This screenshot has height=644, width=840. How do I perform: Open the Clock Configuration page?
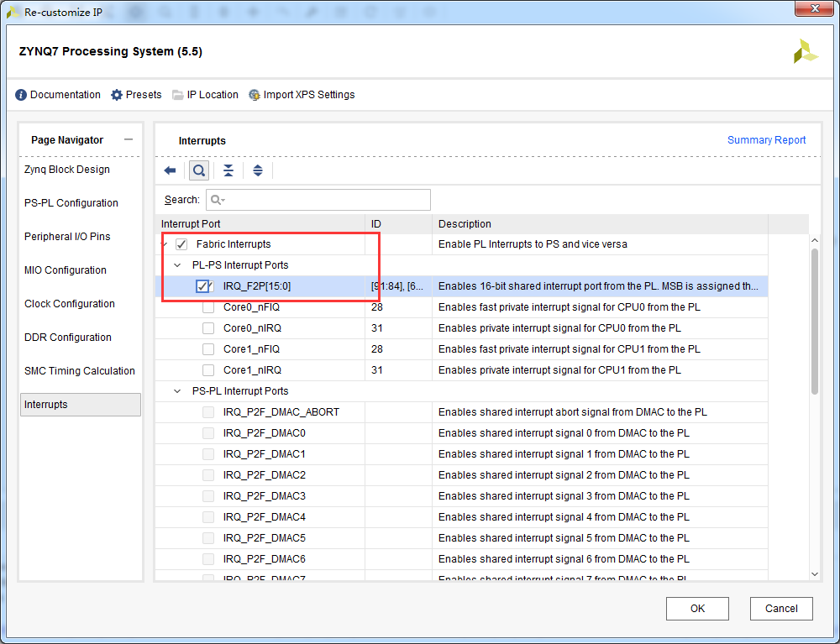70,304
